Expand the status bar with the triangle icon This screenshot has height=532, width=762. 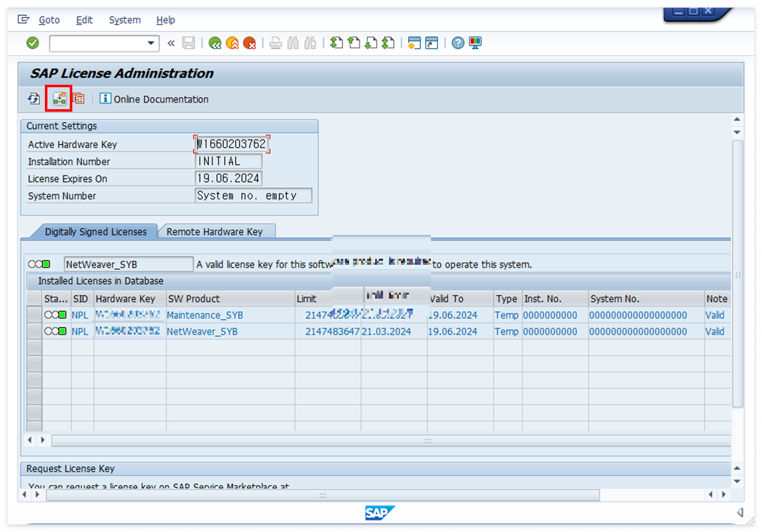click(740, 512)
